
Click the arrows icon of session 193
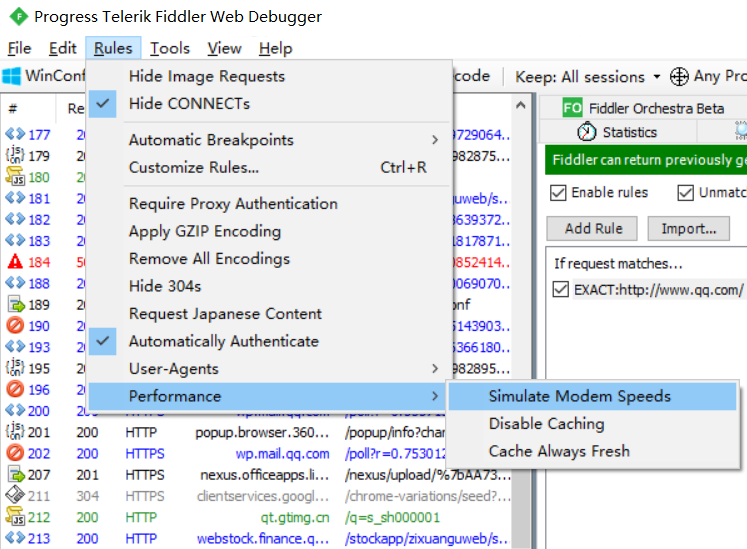click(15, 346)
